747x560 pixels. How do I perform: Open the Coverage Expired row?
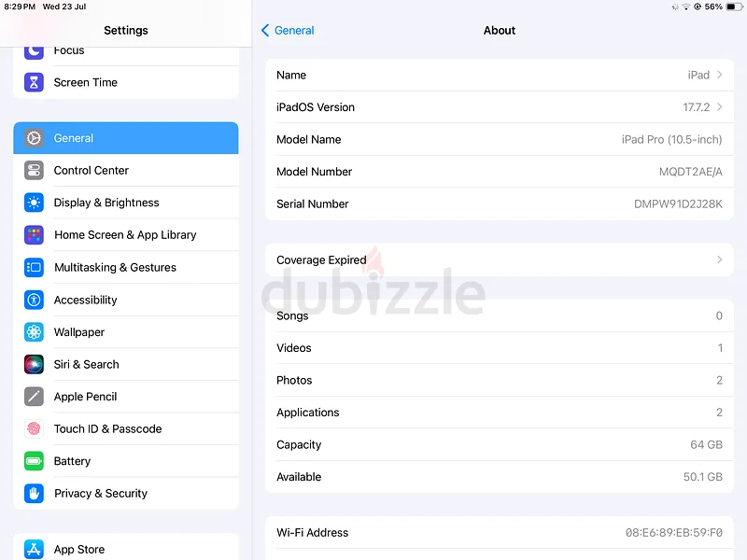(x=500, y=260)
